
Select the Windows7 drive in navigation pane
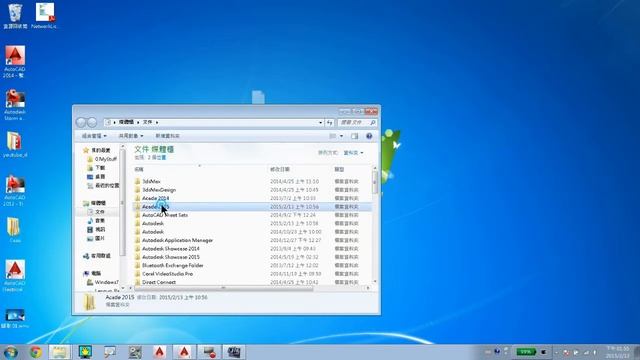[x=103, y=282]
